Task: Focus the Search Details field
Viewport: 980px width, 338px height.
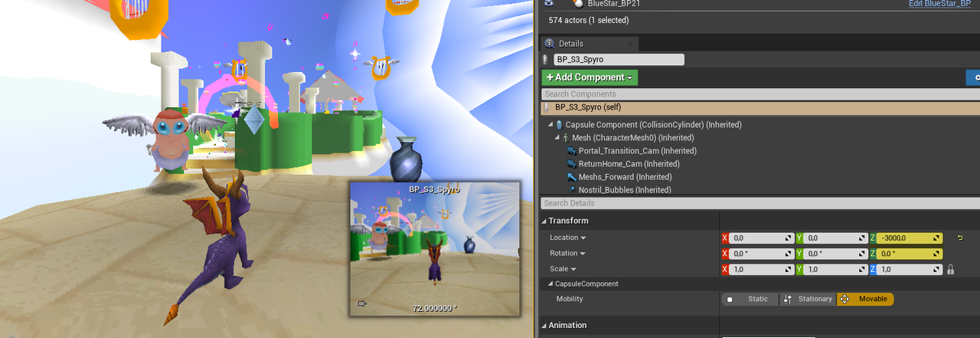Action: tap(759, 203)
